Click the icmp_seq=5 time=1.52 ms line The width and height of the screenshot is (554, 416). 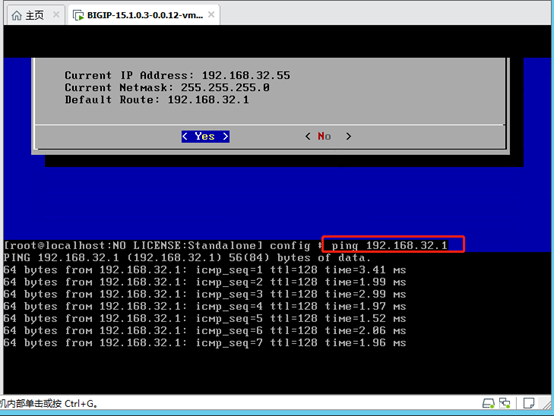point(205,318)
